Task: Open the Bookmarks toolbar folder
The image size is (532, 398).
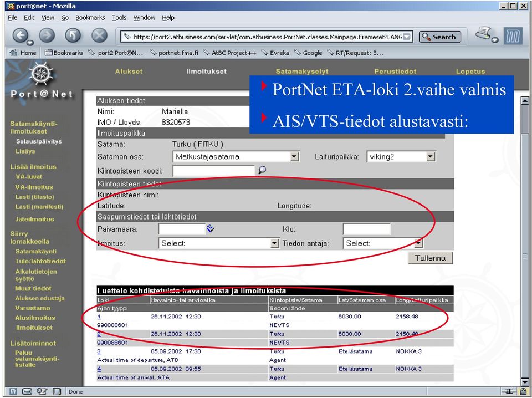Action: [x=64, y=53]
